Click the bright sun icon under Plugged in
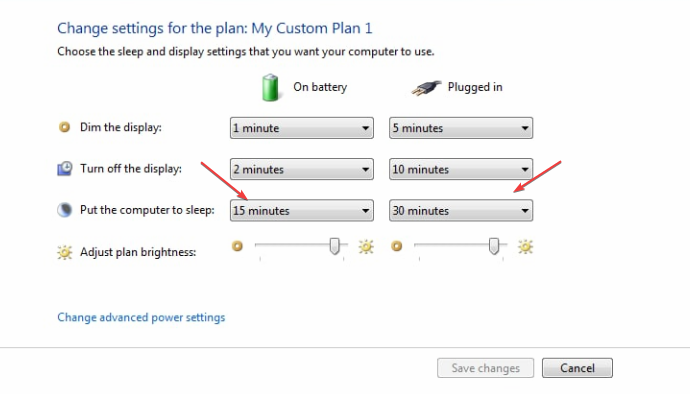Screen dimensions: 690x394 point(525,247)
